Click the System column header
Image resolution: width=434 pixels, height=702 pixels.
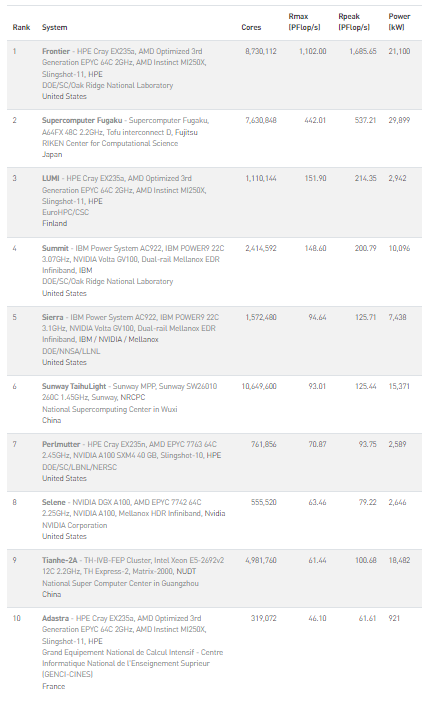[55, 27]
